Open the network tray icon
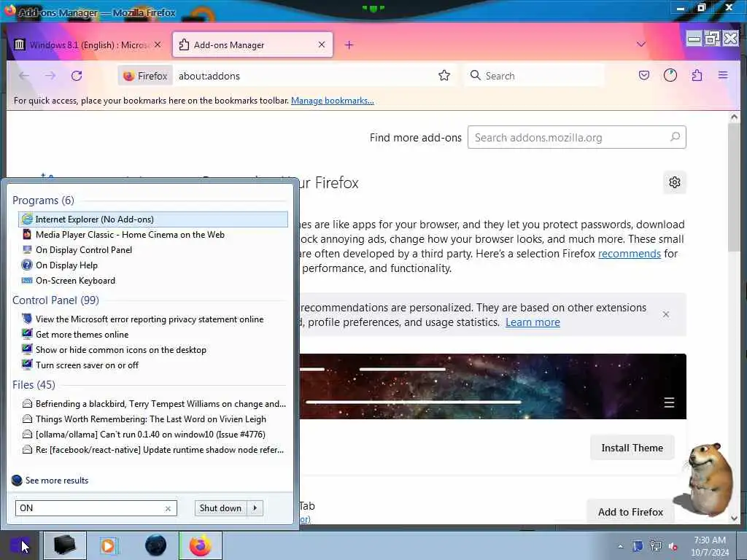This screenshot has height=560, width=747. click(656, 546)
